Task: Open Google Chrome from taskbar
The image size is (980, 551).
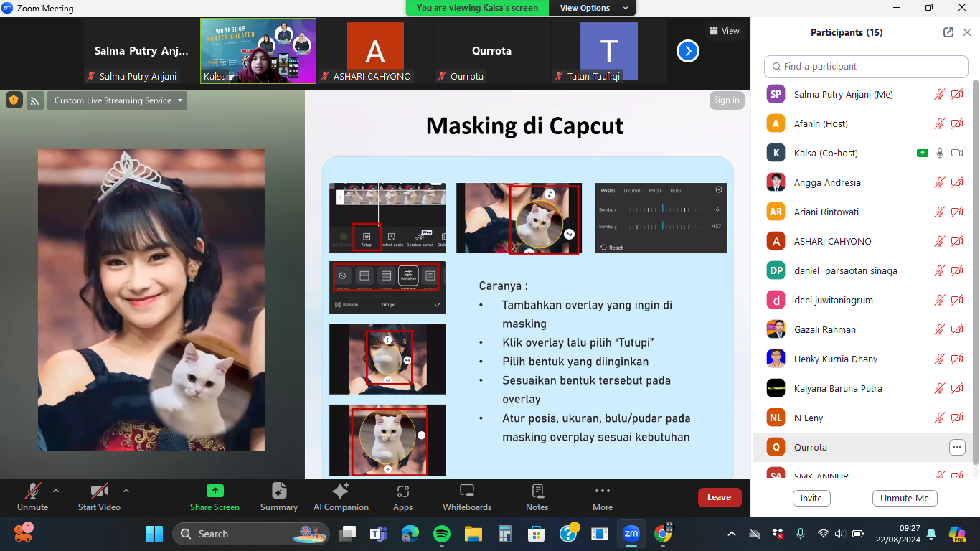Action: (x=663, y=534)
